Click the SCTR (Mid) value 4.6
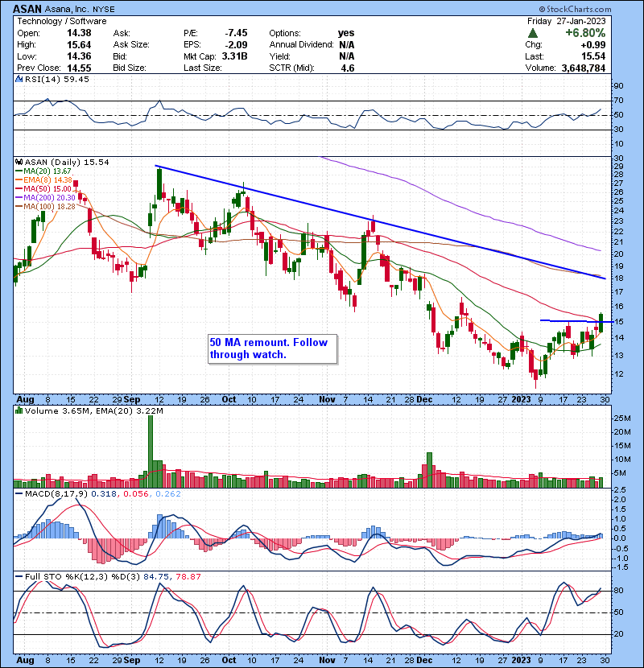This screenshot has width=644, height=668. click(x=348, y=68)
